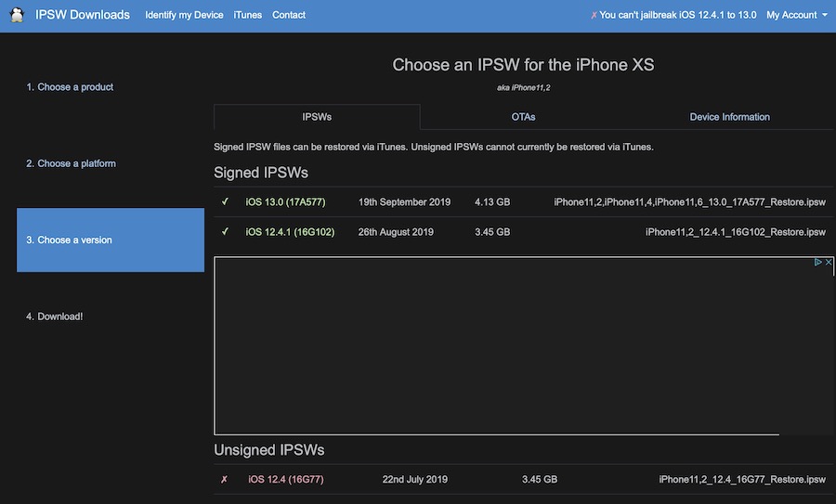Viewport: 836px width, 504px height.
Task: Go to the iTunes page
Action: click(248, 15)
